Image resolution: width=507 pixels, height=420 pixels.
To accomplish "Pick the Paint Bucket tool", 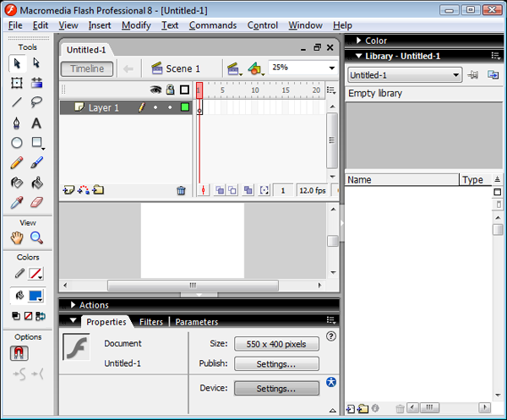I will pos(37,183).
